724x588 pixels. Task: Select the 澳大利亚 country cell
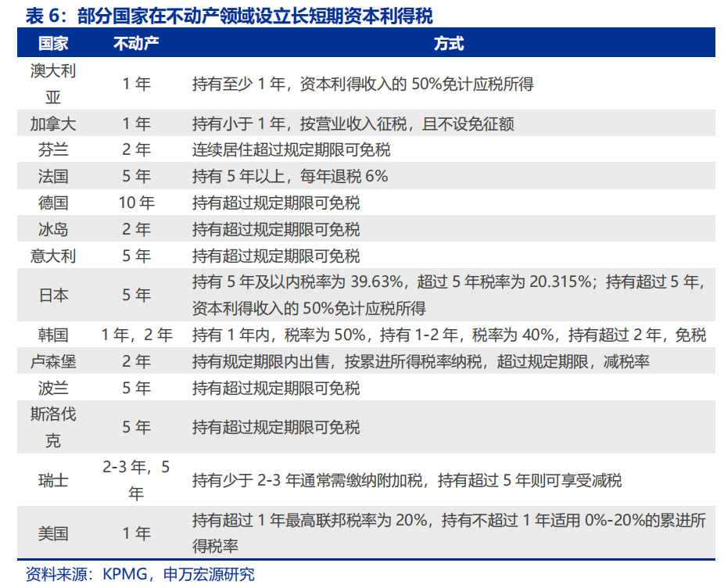53,84
